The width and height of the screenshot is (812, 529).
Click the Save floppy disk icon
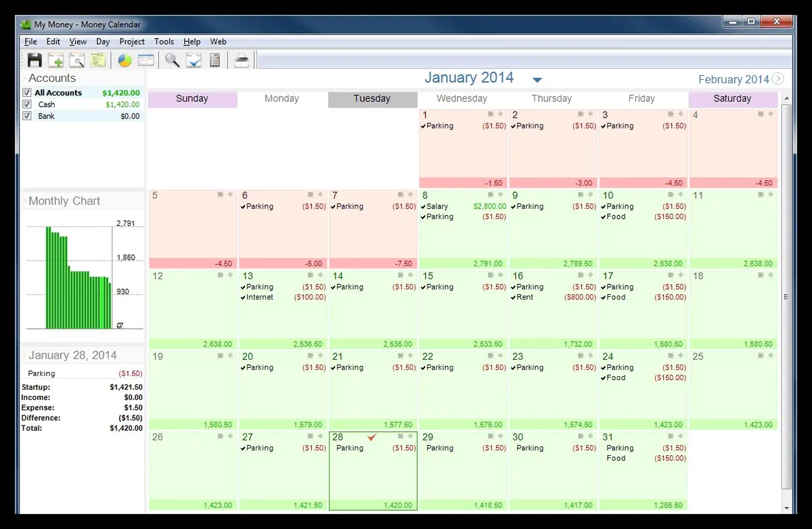pos(35,60)
